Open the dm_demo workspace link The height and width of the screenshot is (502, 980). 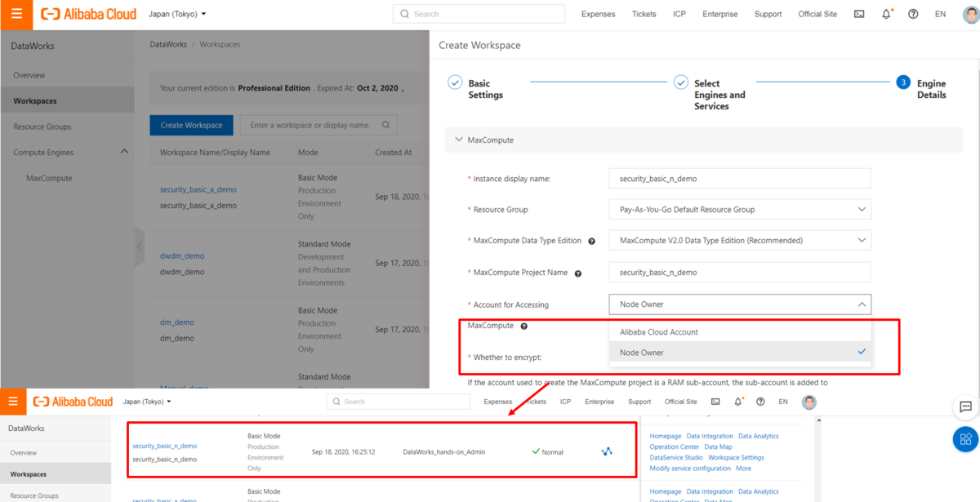[177, 322]
